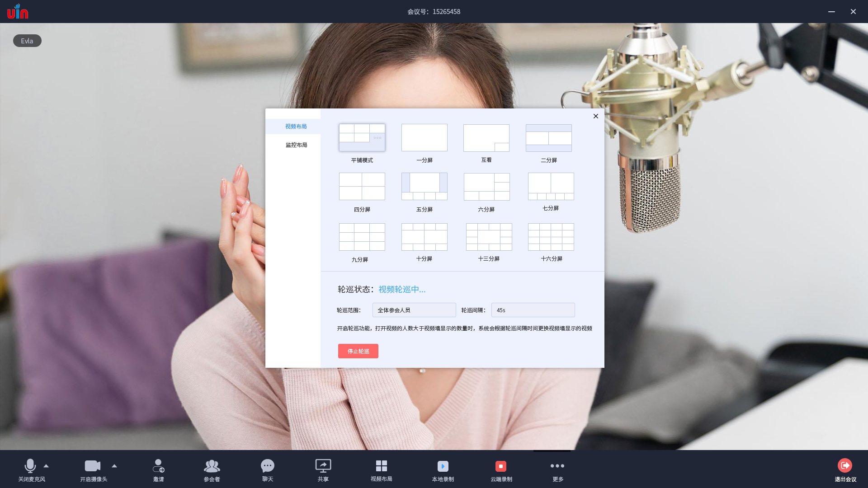Switch to the monitor layout tab

(x=296, y=145)
